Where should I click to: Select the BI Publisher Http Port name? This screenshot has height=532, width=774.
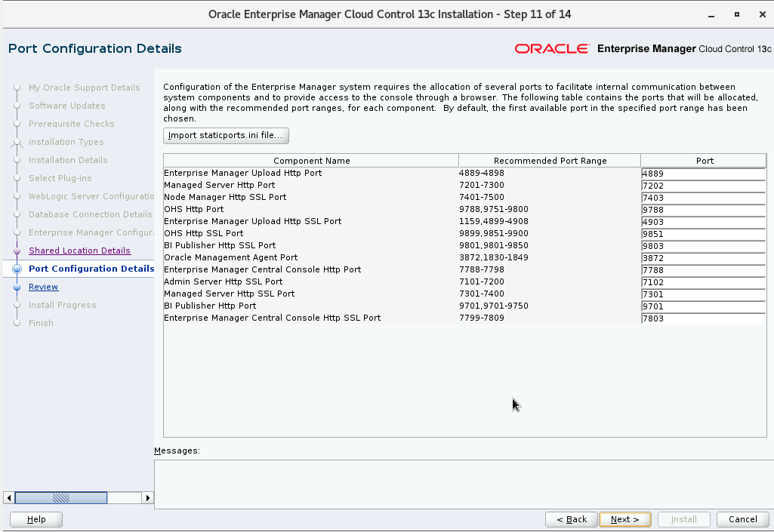210,306
